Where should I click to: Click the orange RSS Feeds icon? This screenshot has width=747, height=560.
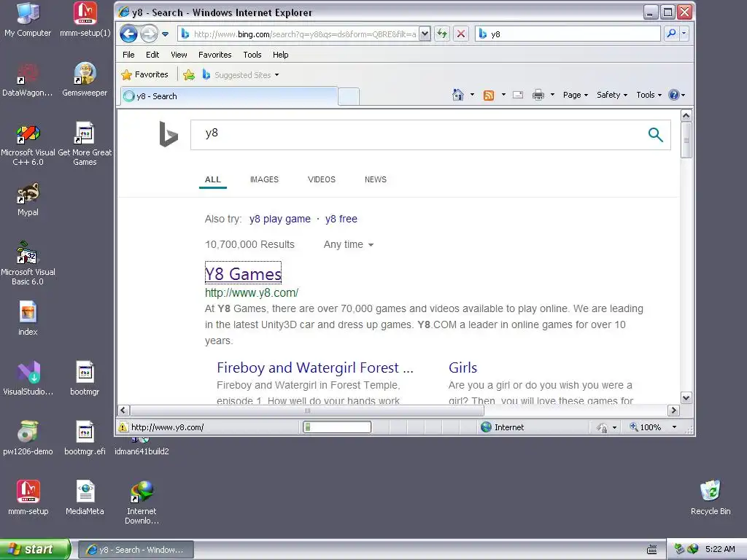click(488, 96)
